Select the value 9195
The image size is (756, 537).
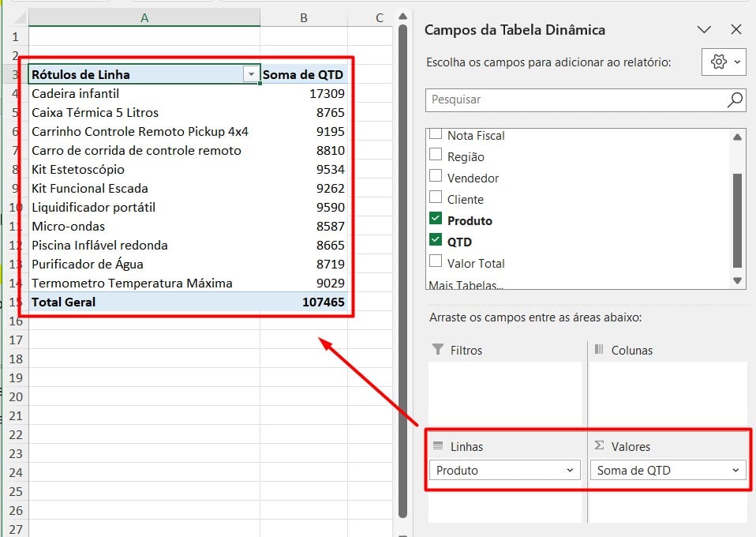click(304, 131)
